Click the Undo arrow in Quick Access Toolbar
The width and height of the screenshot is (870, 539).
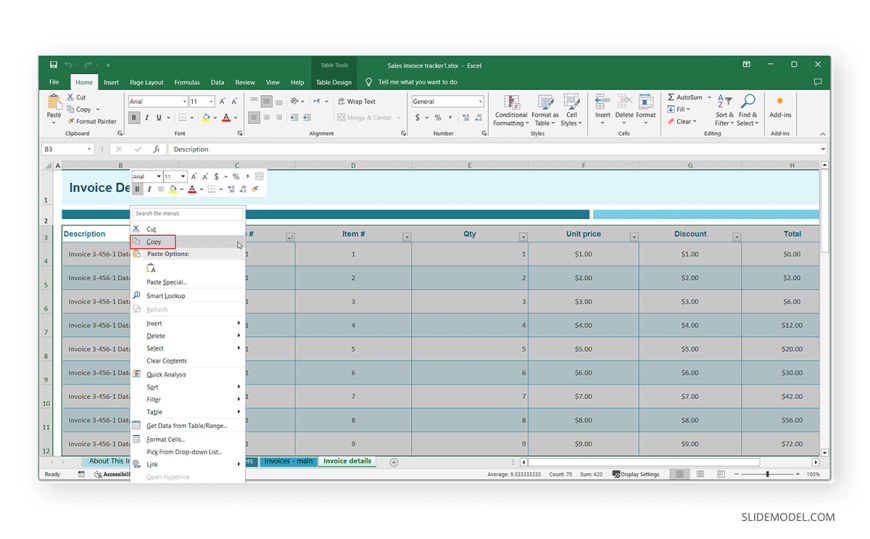point(68,65)
